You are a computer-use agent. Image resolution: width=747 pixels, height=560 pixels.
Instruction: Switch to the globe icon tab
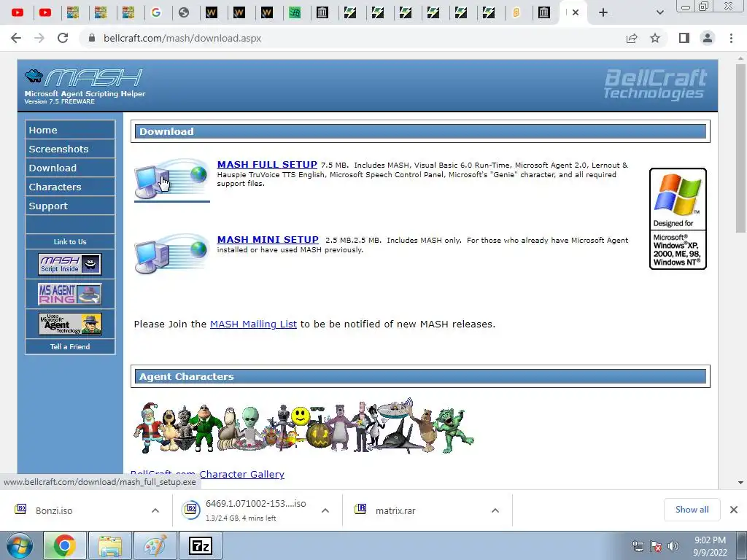[183, 12]
